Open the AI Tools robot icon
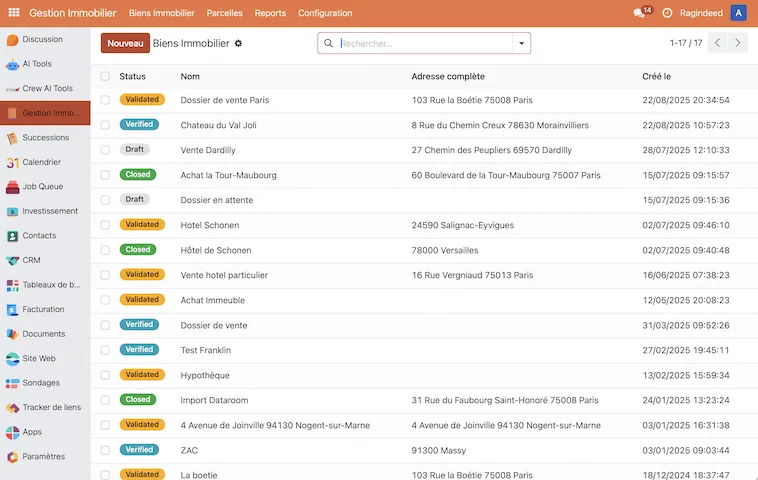Viewport: 758px width, 480px height. [13, 64]
